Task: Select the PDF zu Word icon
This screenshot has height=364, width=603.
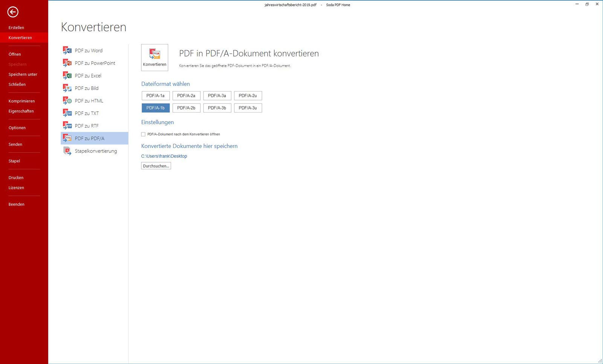Action: click(x=67, y=50)
